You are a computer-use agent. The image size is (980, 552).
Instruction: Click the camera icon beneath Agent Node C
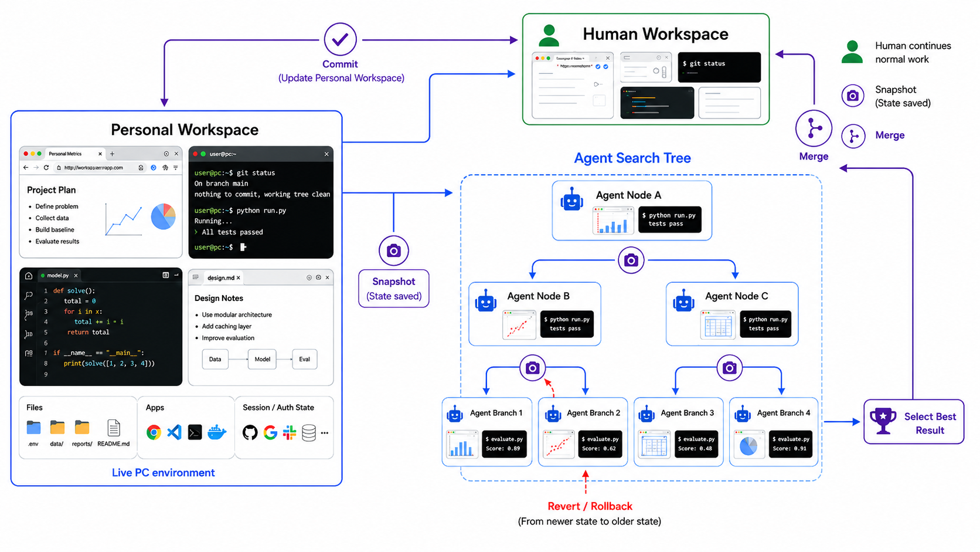[729, 368]
